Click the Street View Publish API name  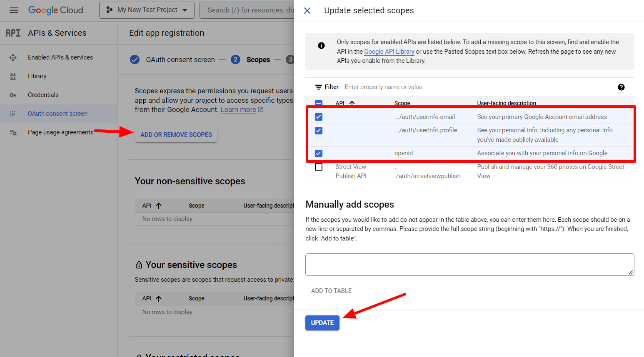point(351,171)
